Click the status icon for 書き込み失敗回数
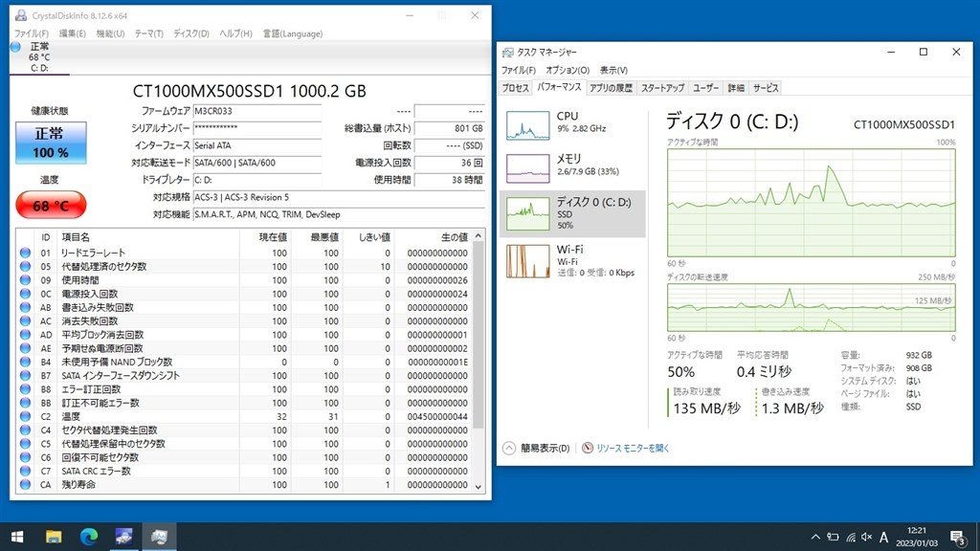The height and width of the screenshot is (551, 980). [25, 307]
